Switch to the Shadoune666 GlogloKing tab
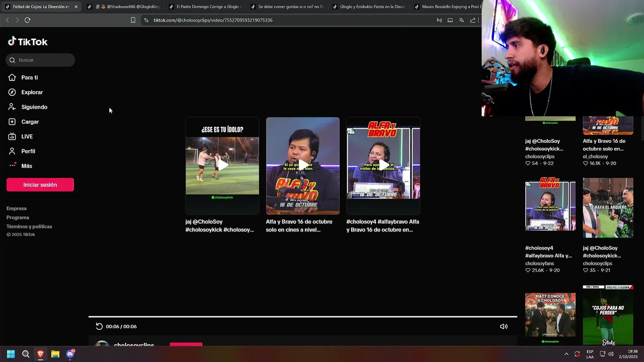This screenshot has height=362, width=644. [x=124, y=7]
